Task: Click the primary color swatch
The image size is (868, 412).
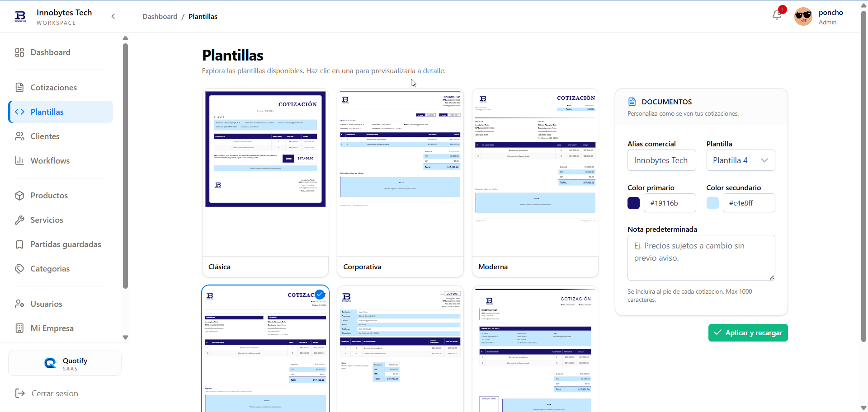Action: click(633, 203)
